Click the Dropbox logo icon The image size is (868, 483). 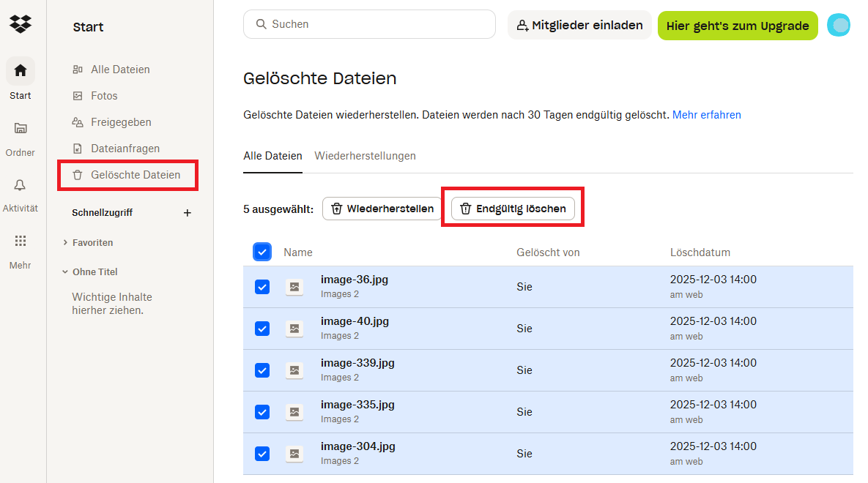(21, 24)
